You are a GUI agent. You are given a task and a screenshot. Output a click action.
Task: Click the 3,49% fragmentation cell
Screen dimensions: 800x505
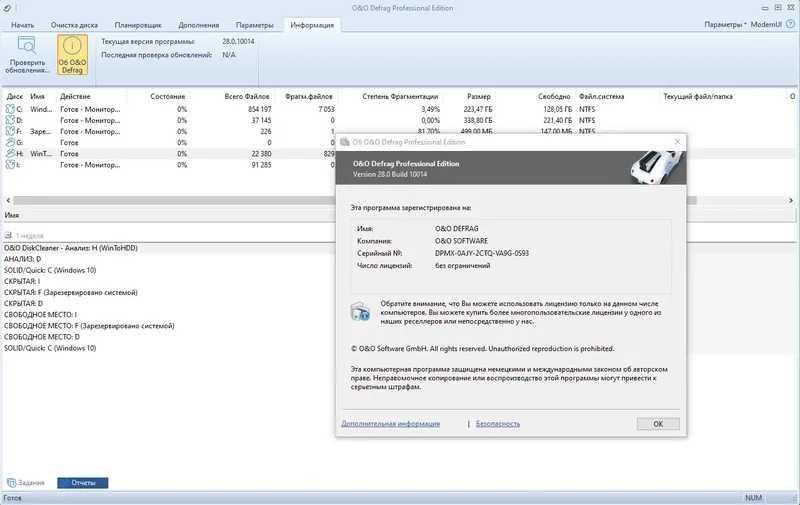tap(430, 109)
